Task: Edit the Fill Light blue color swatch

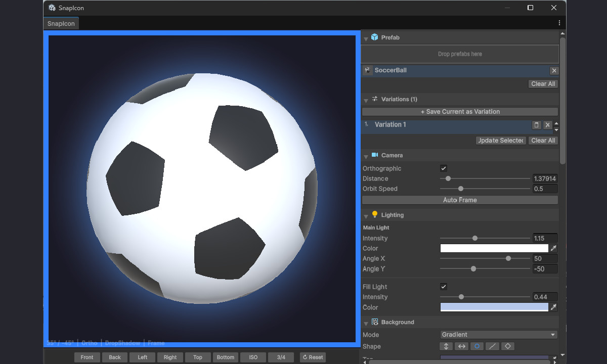Action: (x=493, y=307)
